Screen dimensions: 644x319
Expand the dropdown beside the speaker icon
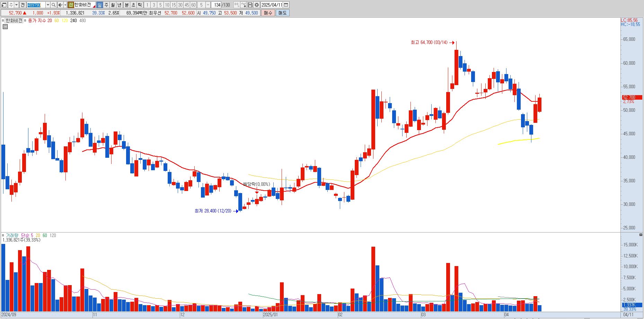point(65,5)
